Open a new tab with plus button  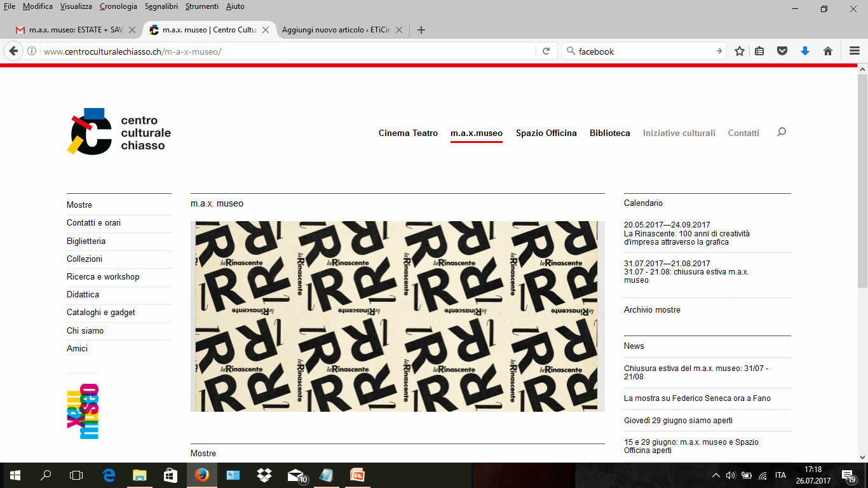(421, 30)
